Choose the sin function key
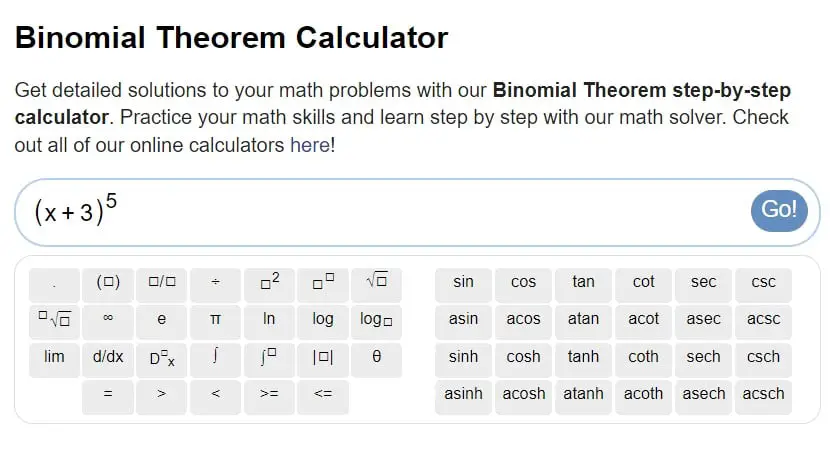Image resolution: width=830 pixels, height=452 pixels. (463, 282)
